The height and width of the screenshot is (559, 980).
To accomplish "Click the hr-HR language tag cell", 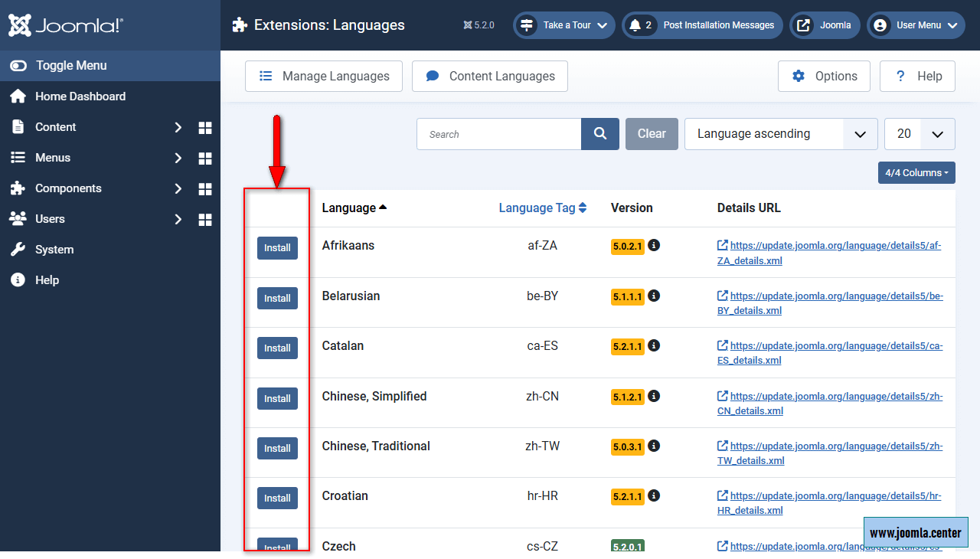I will coord(543,496).
